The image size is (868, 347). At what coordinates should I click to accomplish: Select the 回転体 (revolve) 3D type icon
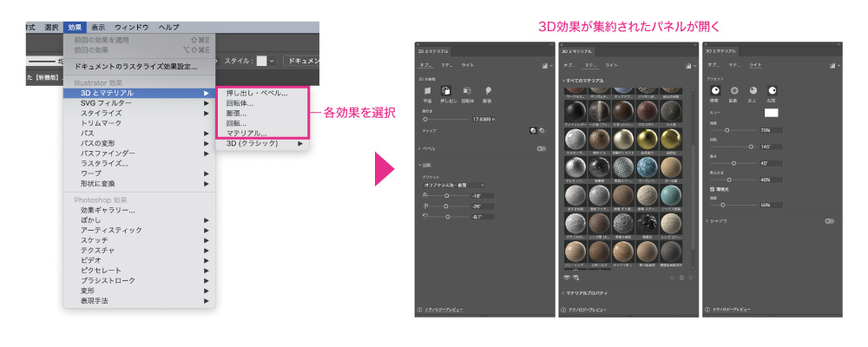tap(467, 91)
